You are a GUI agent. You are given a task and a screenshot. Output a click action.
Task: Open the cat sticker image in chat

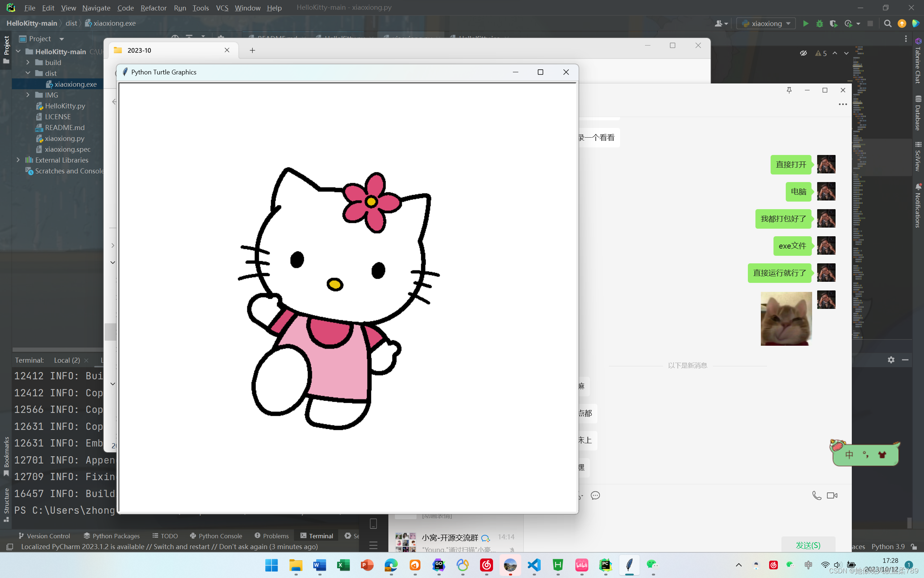tap(786, 319)
